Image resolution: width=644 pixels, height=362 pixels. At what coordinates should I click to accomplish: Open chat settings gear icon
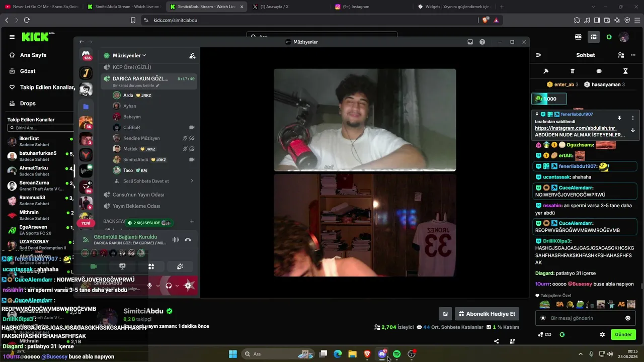[x=602, y=335]
